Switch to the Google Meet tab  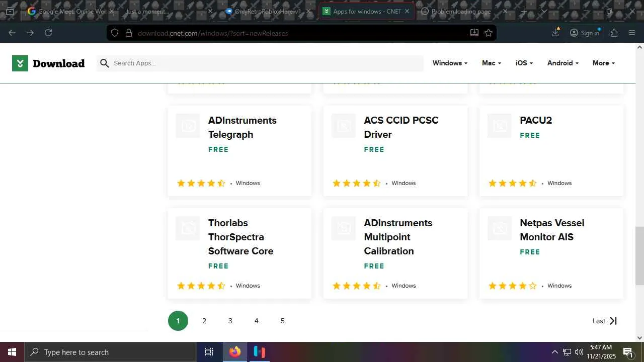click(x=71, y=11)
